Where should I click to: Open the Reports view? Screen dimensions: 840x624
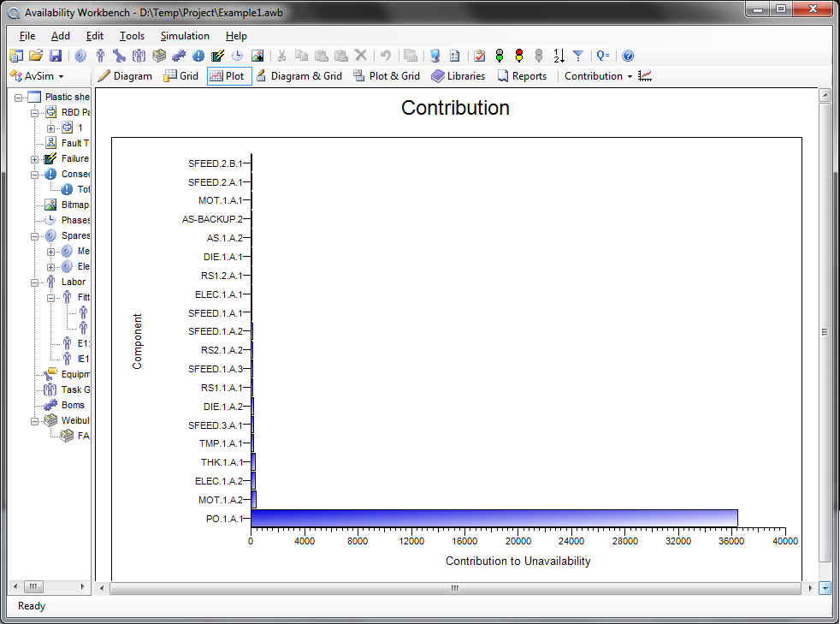[522, 76]
